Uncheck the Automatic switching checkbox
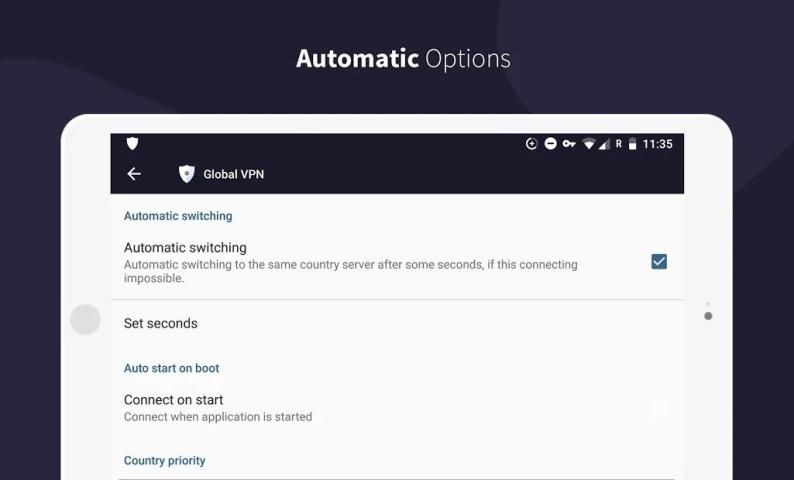Screen dimensions: 794x480 [x=659, y=262]
